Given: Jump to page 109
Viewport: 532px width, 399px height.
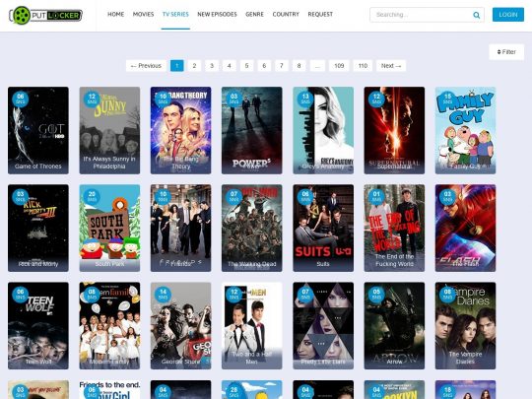Looking at the screenshot, I should pos(339,66).
